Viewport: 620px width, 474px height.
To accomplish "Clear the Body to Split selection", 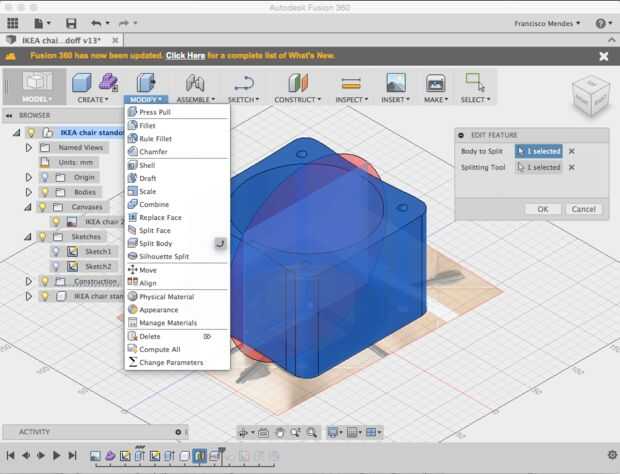I will click(571, 151).
